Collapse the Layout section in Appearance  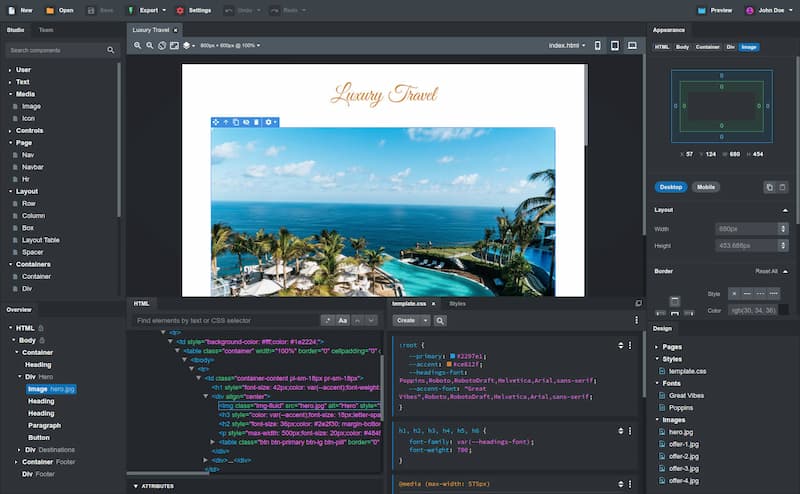(x=785, y=210)
